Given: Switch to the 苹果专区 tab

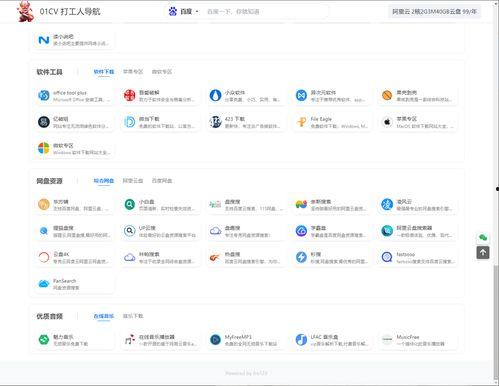Looking at the screenshot, I should (x=133, y=72).
